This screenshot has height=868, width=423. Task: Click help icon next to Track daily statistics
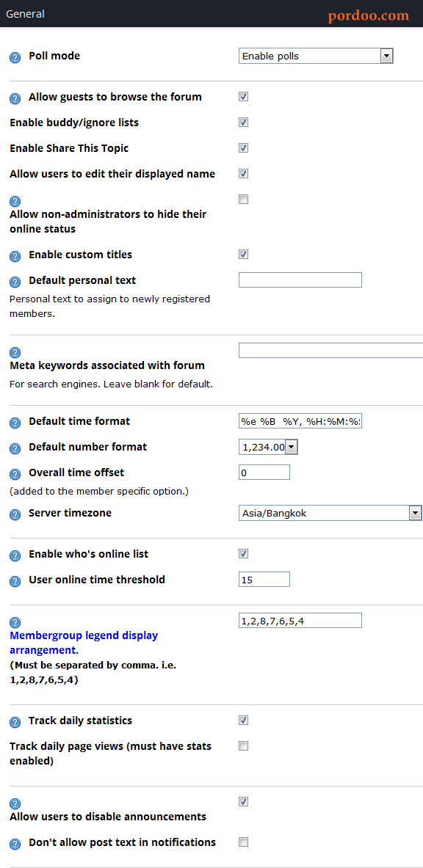tap(15, 722)
